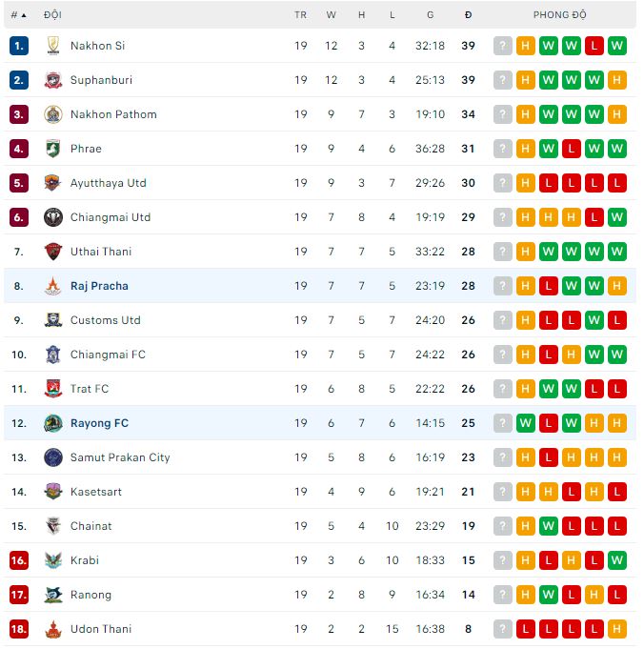Click the Suphanburi club crest

click(53, 80)
